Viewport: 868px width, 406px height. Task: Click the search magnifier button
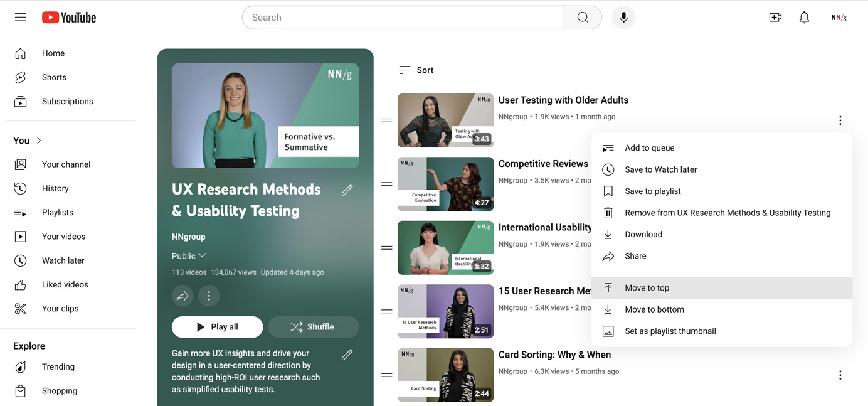click(583, 18)
